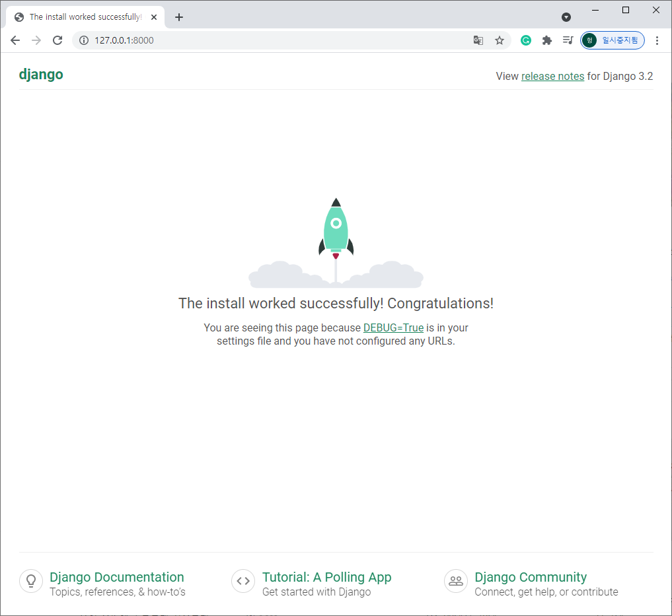Open Django Documentation link
This screenshot has width=672, height=616.
coord(116,577)
